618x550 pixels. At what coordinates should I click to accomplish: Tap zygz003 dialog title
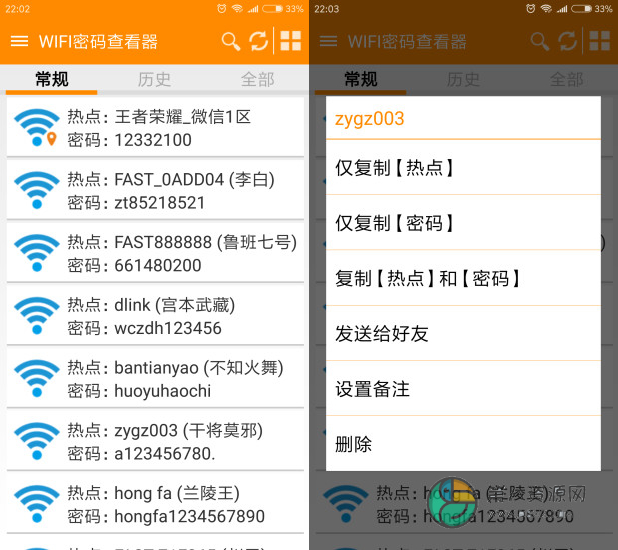369,119
